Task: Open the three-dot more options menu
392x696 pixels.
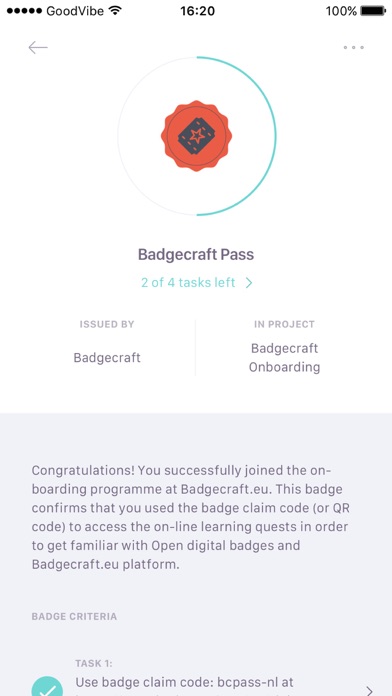Action: [353, 47]
